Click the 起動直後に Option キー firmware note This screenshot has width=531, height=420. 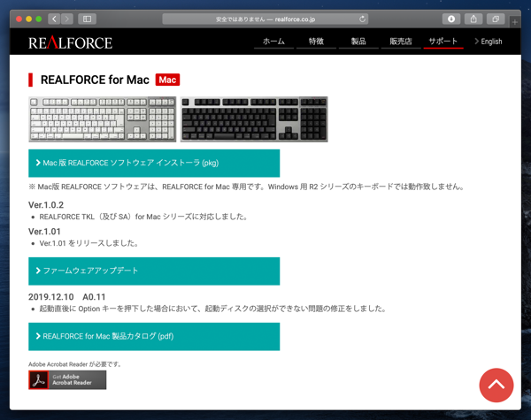coord(213,309)
